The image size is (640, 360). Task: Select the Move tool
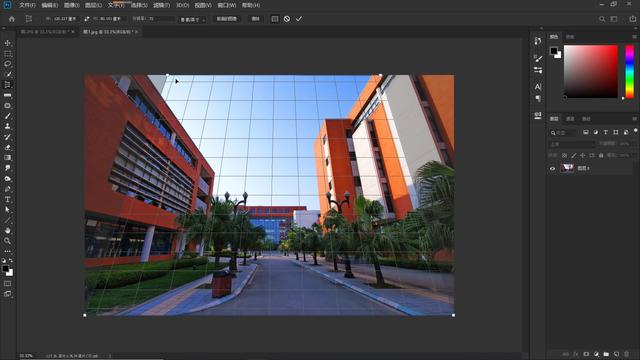[x=8, y=43]
